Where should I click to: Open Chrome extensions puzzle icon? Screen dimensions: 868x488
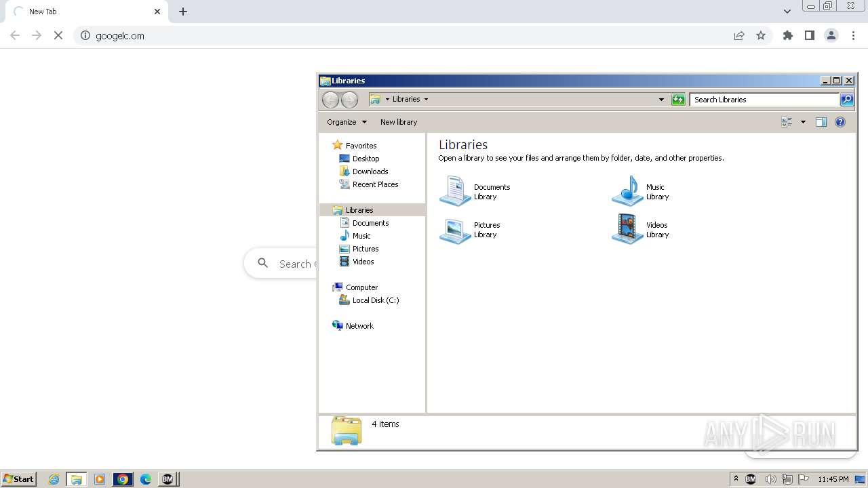788,36
